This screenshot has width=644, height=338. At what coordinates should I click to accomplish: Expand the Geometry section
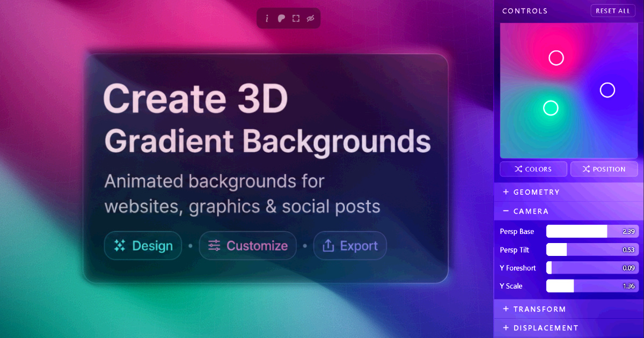point(569,192)
